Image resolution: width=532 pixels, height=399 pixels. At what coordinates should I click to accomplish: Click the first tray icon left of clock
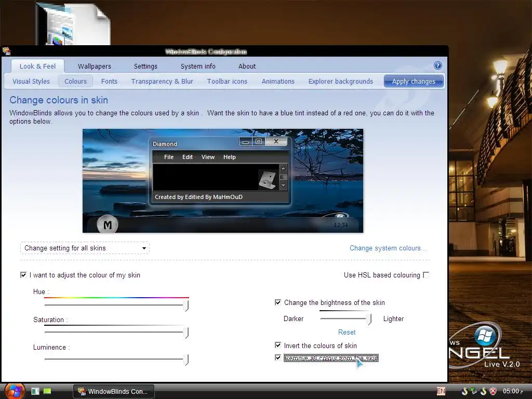tap(465, 391)
